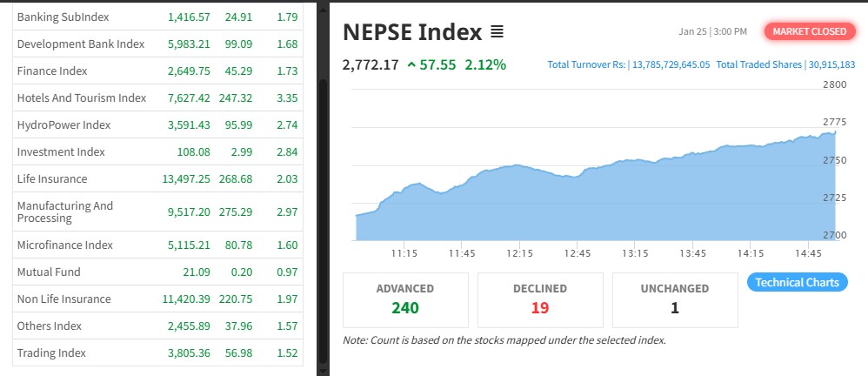Open Trading Index row

[51, 353]
